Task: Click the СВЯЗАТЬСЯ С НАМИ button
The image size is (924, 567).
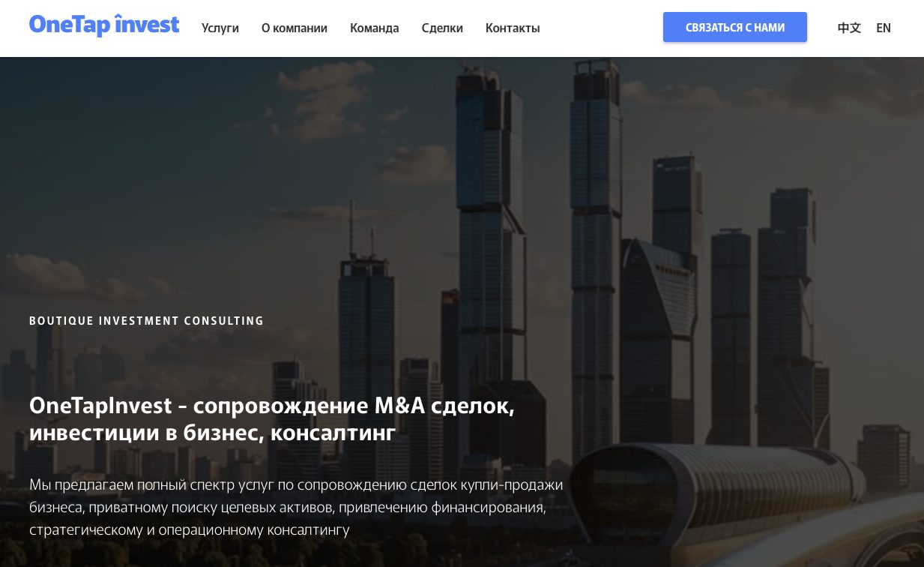Action: point(735,27)
